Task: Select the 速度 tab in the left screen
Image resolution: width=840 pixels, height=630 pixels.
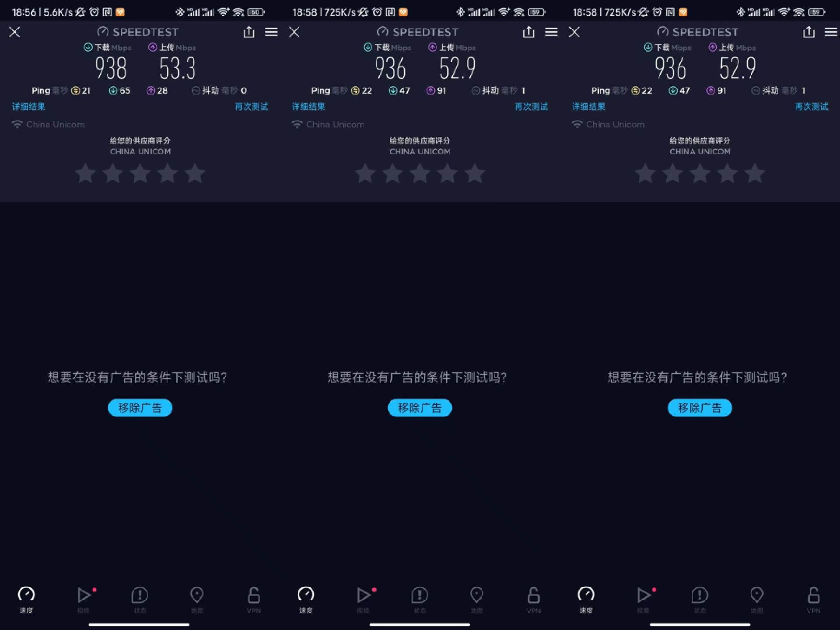Action: (x=26, y=600)
